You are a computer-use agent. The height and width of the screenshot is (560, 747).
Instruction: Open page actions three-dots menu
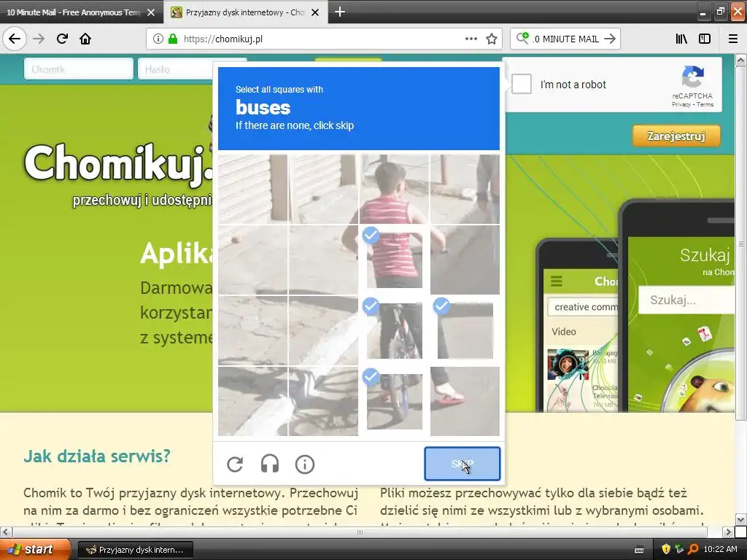tap(471, 39)
